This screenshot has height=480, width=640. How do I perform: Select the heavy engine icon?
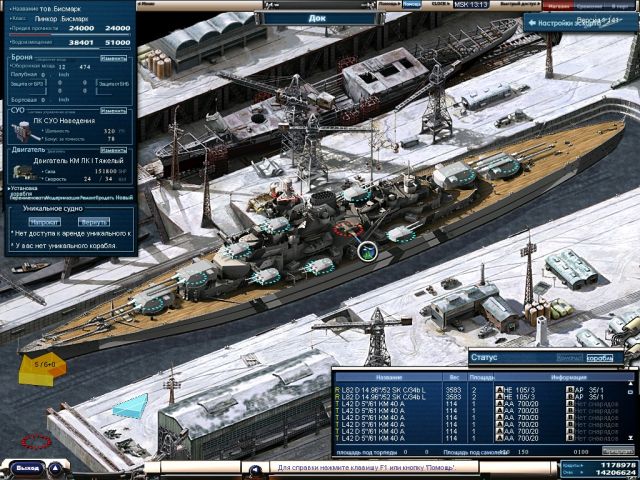(22, 172)
